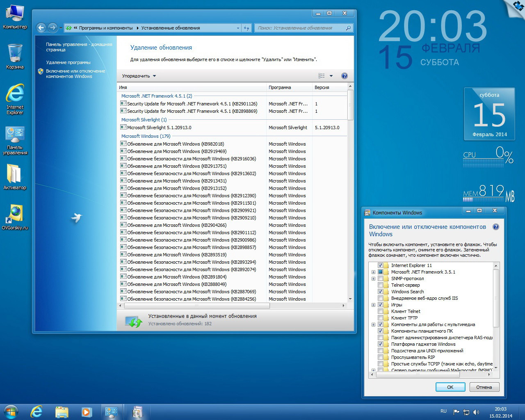Click the RU language indicator
Image resolution: width=525 pixels, height=420 pixels.
coord(443,411)
